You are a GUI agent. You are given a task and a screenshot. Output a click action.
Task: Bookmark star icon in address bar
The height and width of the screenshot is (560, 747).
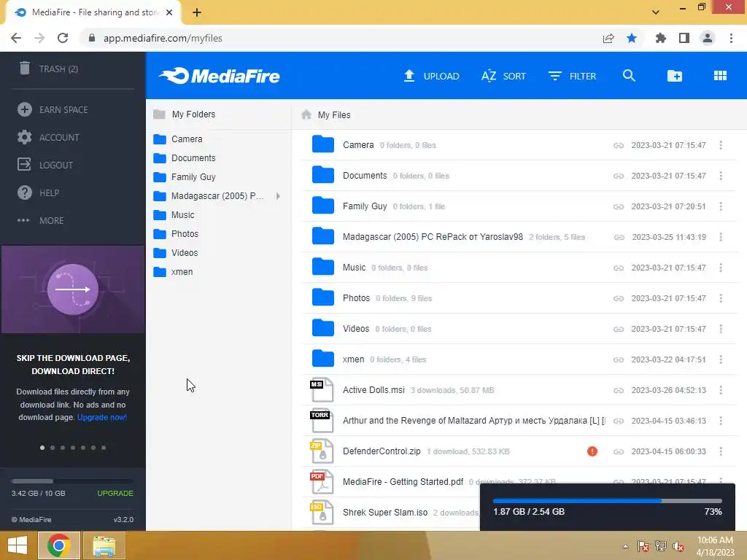click(x=632, y=38)
